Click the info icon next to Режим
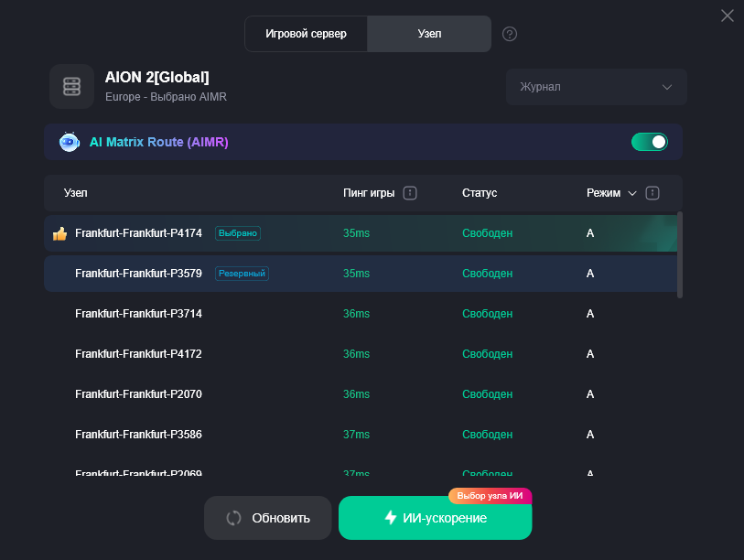This screenshot has height=560, width=744. click(652, 193)
